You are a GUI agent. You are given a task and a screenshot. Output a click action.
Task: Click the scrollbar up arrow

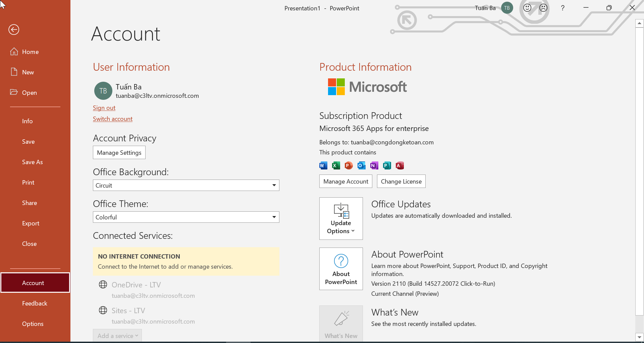coord(639,23)
